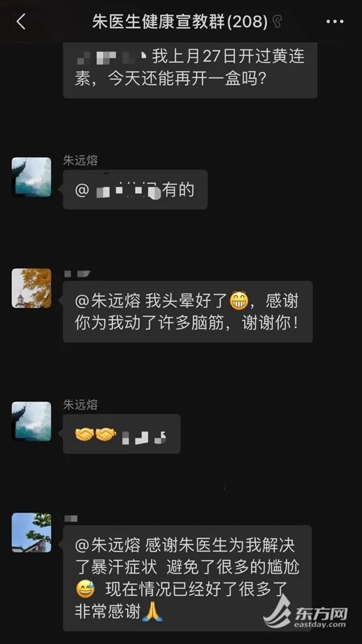Tap the @朱远熔 mention in the dizziness message
The height and width of the screenshot is (644, 362).
click(108, 301)
